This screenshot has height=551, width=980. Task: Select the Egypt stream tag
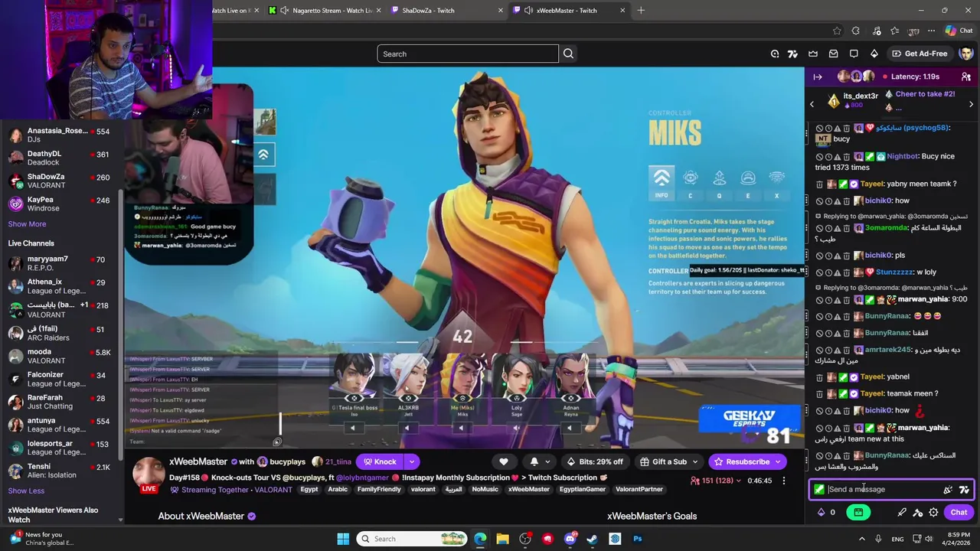309,489
